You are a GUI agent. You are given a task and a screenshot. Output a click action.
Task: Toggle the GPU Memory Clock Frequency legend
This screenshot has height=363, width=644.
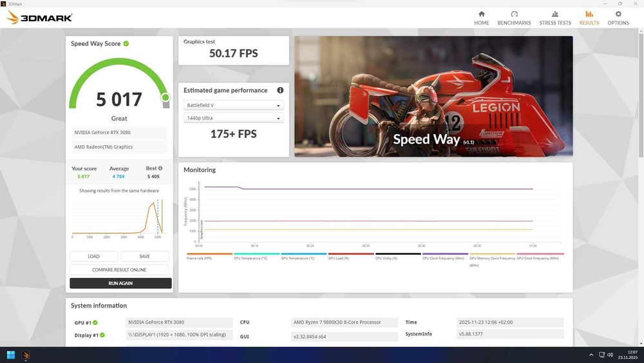(x=492, y=259)
